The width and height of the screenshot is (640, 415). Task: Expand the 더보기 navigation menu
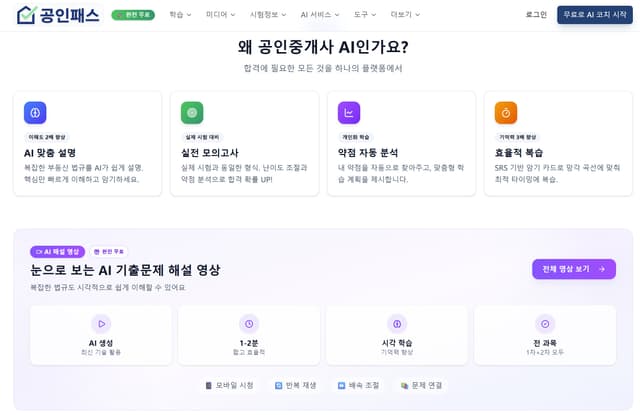tap(405, 15)
